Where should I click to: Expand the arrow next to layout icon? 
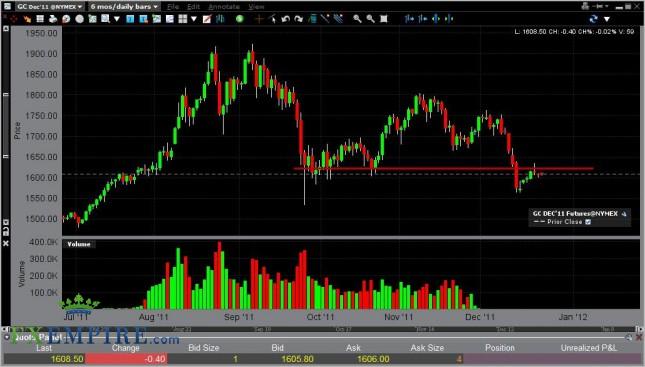(x=194, y=19)
